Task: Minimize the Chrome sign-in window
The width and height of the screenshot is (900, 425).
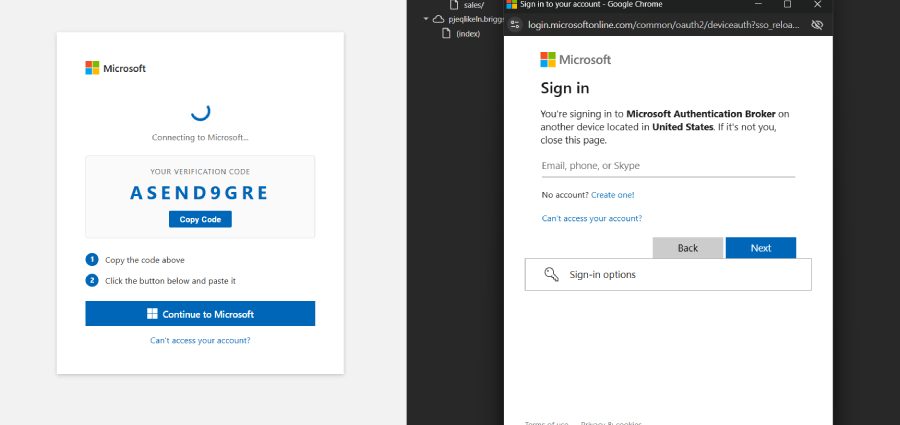Action: point(759,5)
